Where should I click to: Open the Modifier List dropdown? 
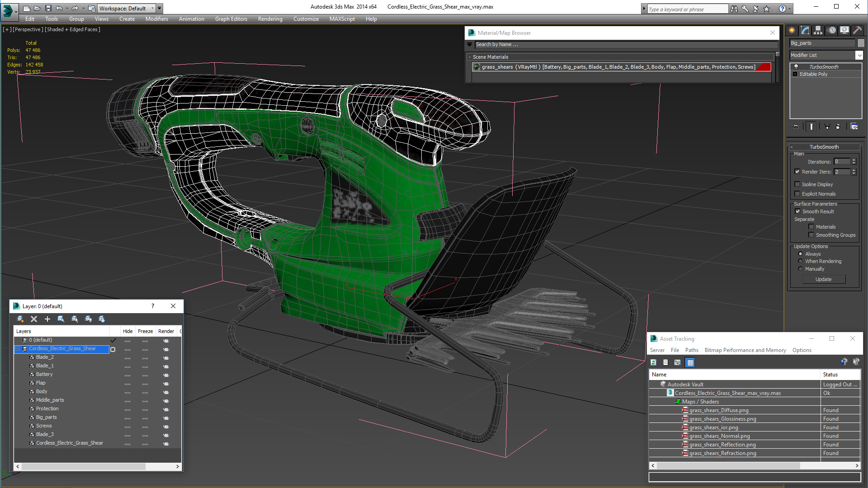[859, 55]
